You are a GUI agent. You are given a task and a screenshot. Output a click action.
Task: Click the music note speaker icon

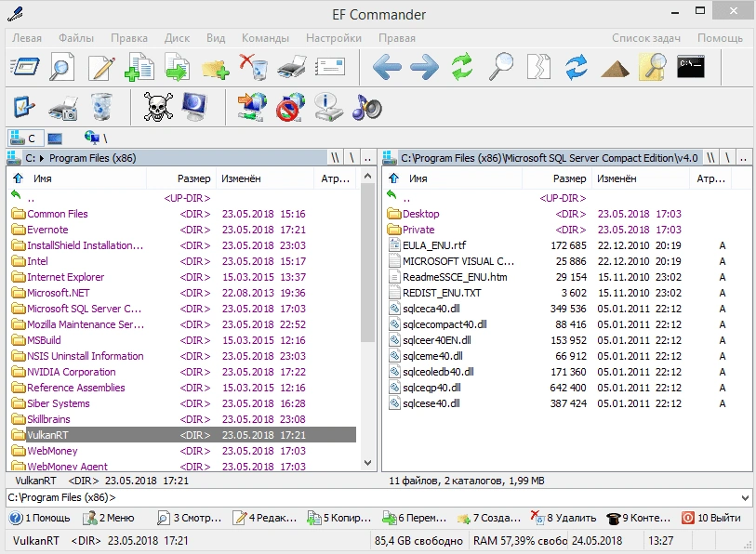[x=367, y=107]
